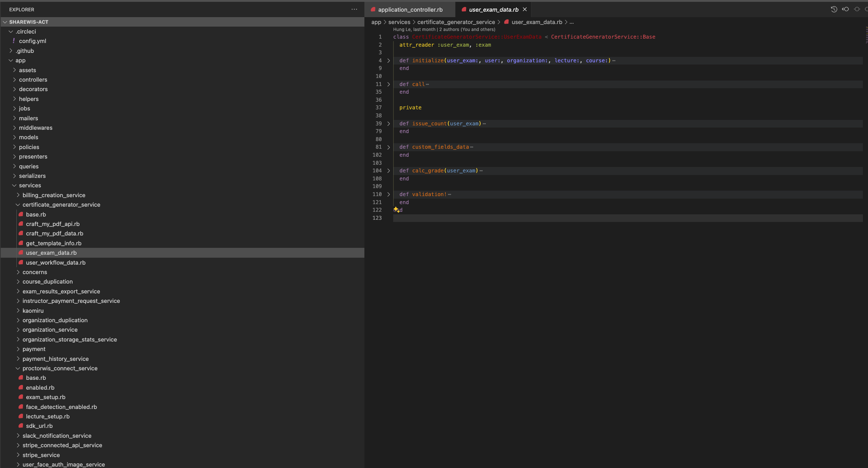Expand the controllers folder

[x=182, y=79]
